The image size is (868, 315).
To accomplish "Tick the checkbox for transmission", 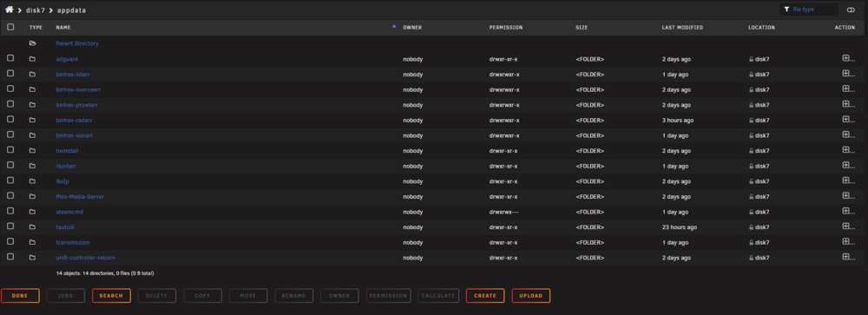I will (x=10, y=241).
